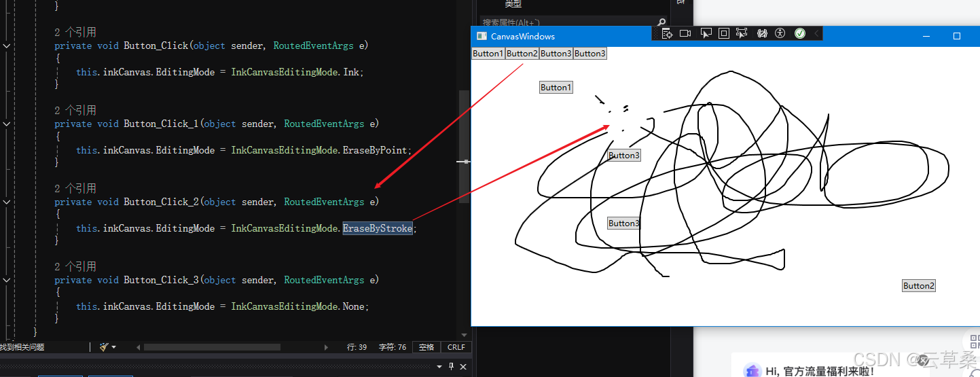Click InkCanvasEditingMode.Ink in the code
The image size is (980, 377).
(295, 72)
